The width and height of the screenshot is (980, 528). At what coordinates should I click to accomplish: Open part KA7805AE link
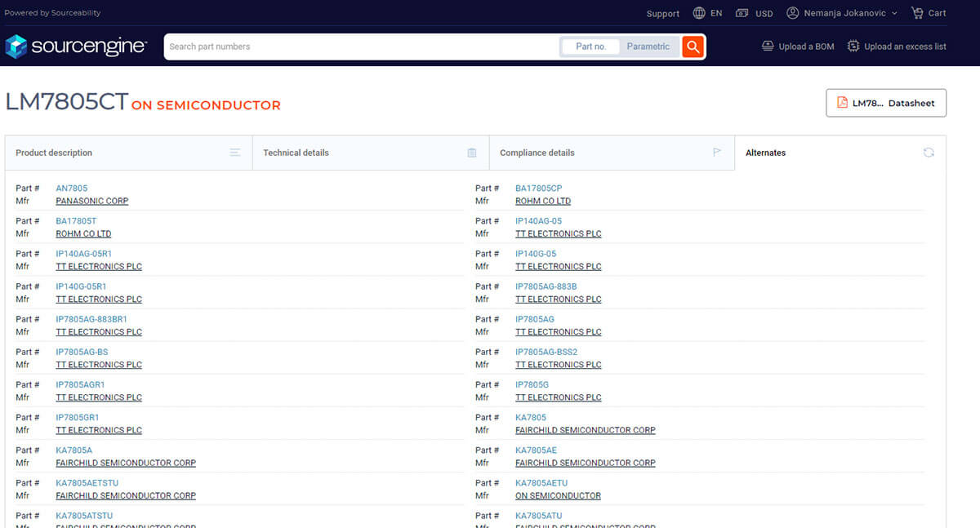(x=537, y=450)
